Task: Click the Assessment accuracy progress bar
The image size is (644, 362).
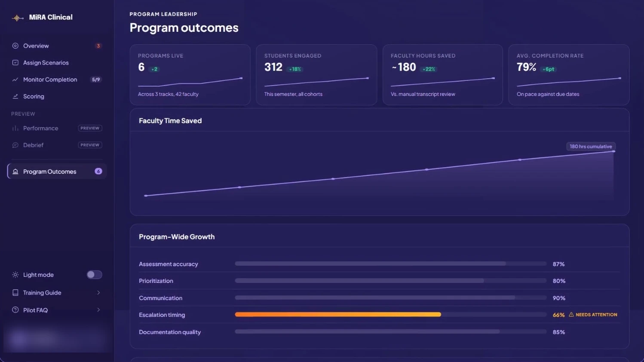Action: [x=390, y=264]
